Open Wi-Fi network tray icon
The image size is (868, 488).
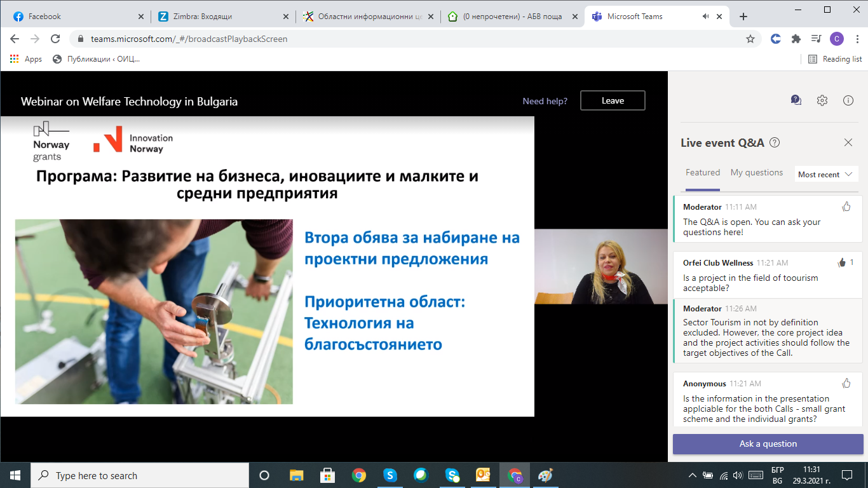[x=723, y=475]
